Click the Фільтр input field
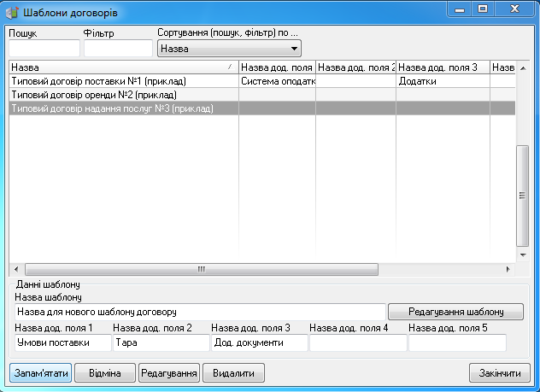Screen dimensions: 540x392 pyautogui.click(x=117, y=49)
